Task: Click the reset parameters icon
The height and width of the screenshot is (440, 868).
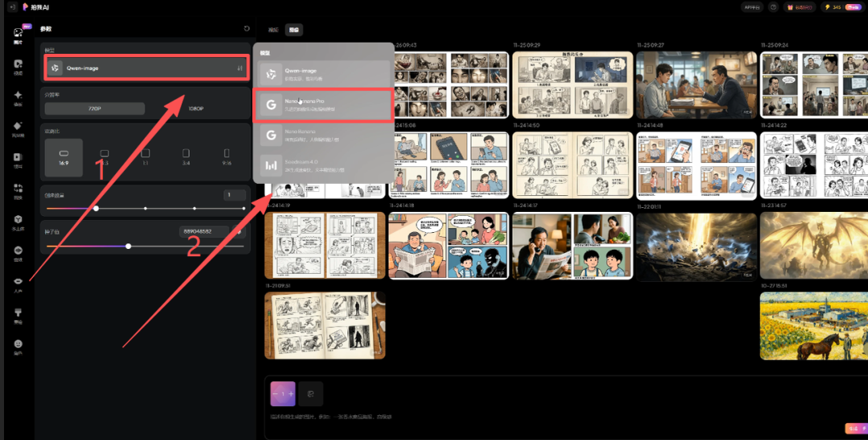Action: (x=247, y=29)
